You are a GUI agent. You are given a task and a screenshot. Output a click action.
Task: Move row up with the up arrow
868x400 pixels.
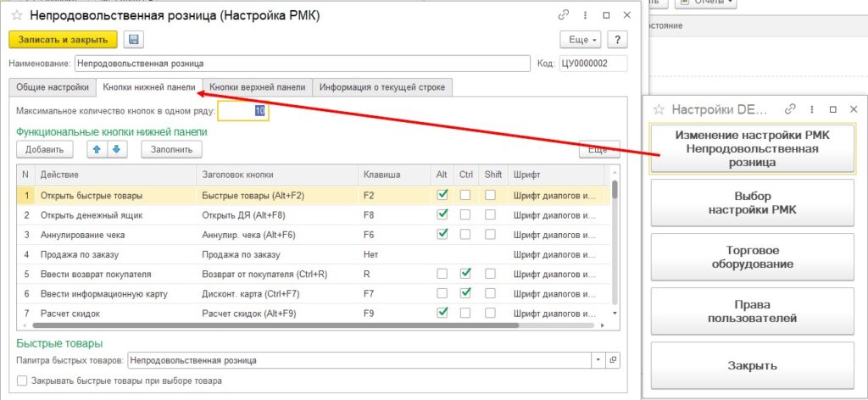(96, 149)
